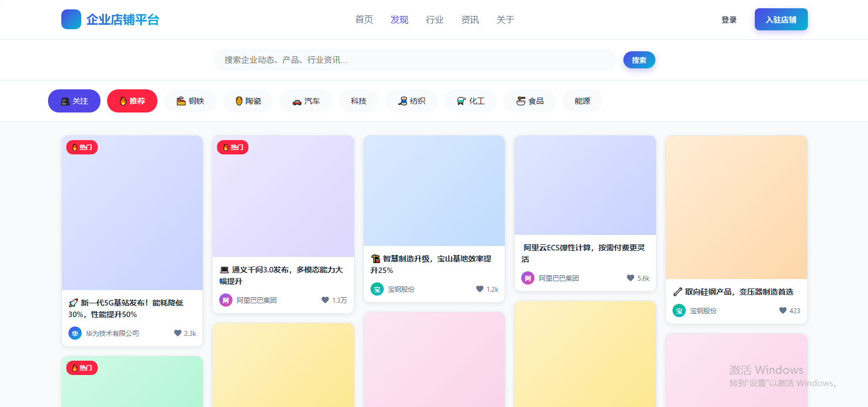This screenshot has height=407, width=868.
Task: Choose the 能源 category chip
Action: pyautogui.click(x=583, y=101)
